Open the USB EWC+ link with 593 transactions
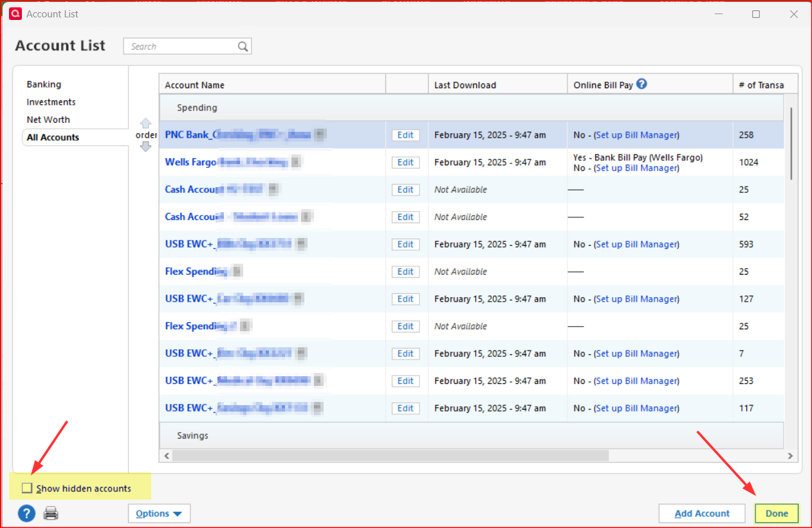The width and height of the screenshot is (812, 528). pyautogui.click(x=228, y=244)
